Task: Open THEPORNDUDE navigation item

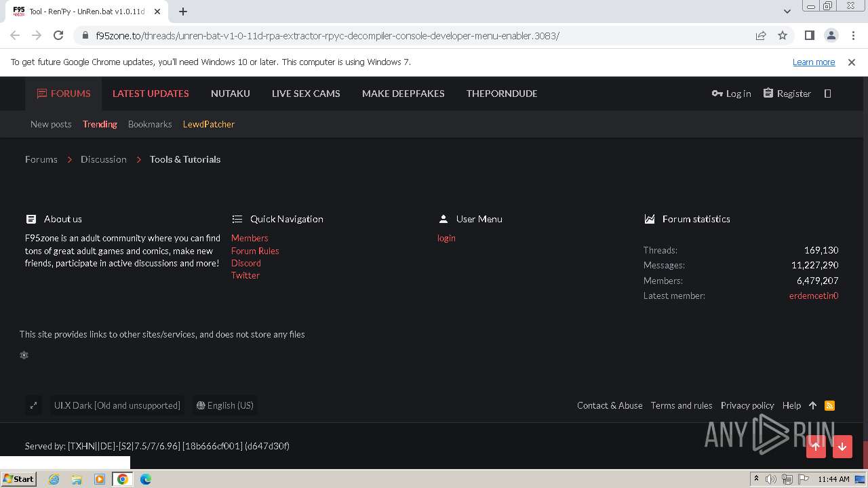Action: [502, 94]
